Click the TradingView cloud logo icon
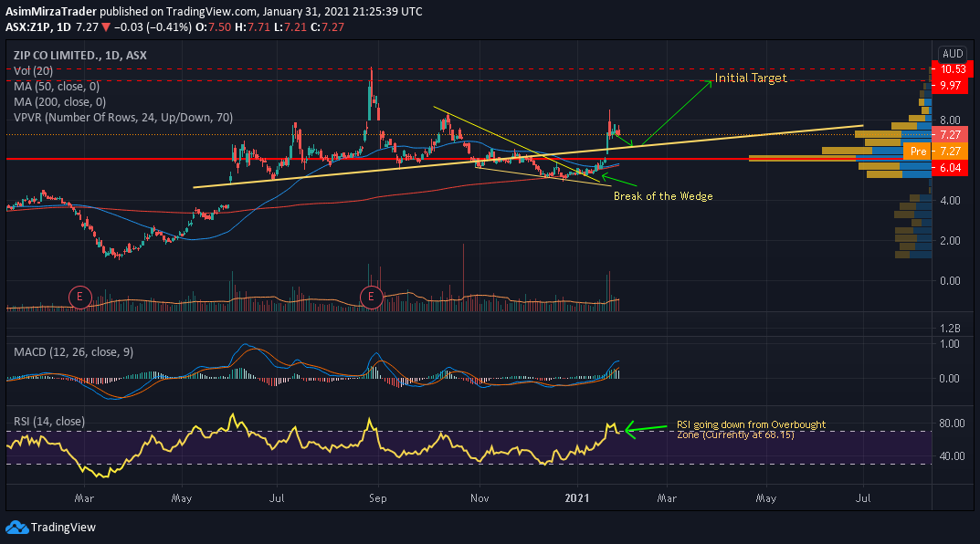The height and width of the screenshot is (544, 980). [x=16, y=528]
